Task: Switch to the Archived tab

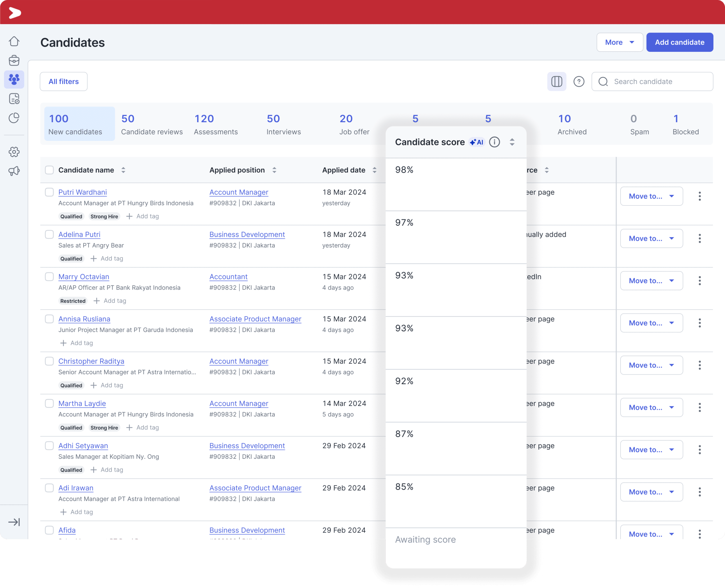Action: tap(572, 124)
